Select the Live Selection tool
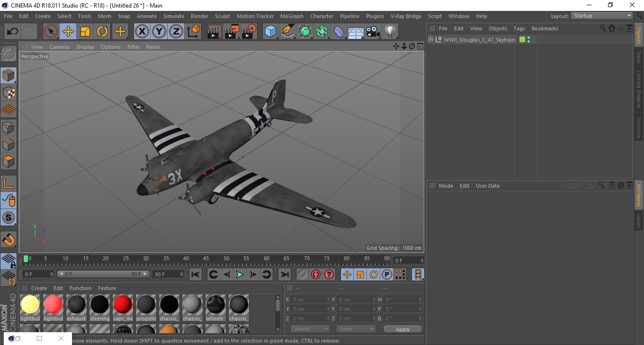 [x=51, y=32]
